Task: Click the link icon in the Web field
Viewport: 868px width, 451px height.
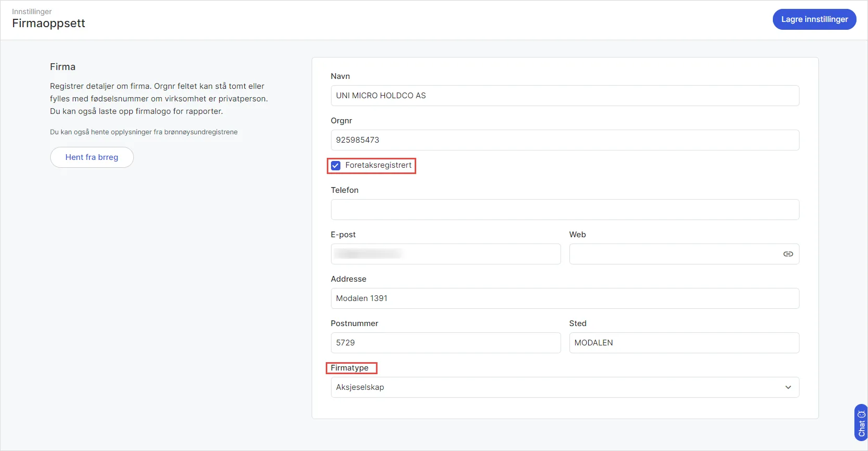Action: 788,254
